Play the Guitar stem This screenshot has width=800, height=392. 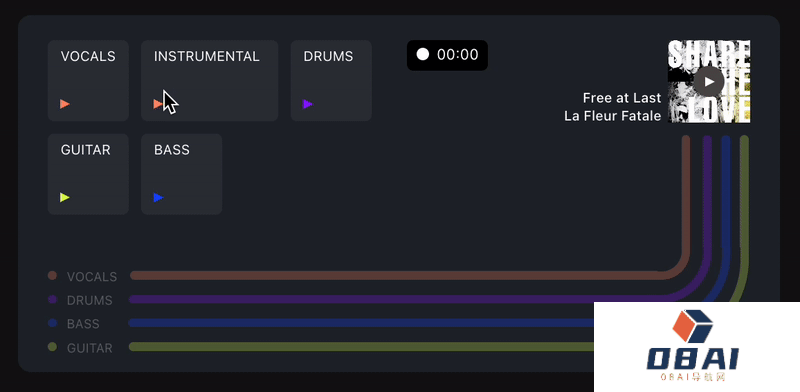(65, 198)
